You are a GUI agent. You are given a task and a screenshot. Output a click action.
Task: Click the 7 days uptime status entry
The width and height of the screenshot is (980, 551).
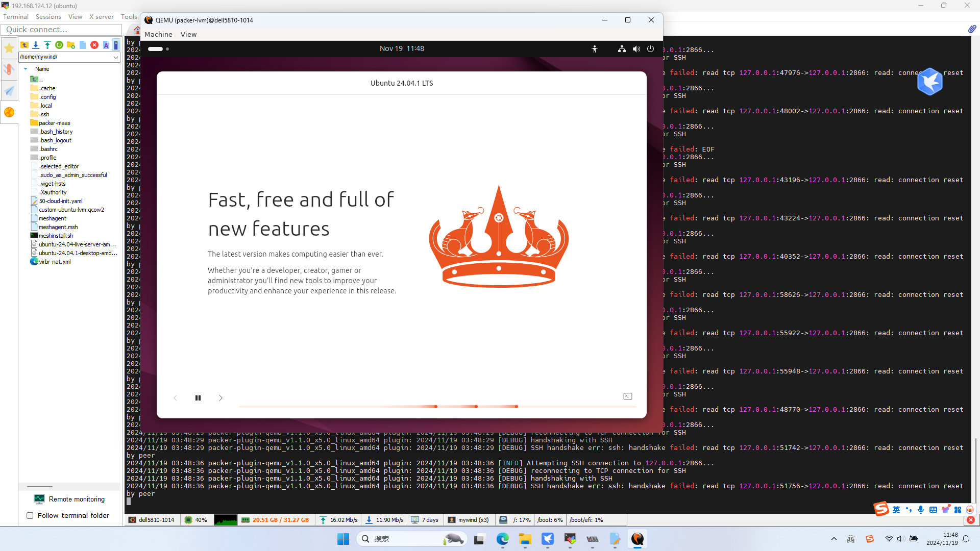(425, 520)
